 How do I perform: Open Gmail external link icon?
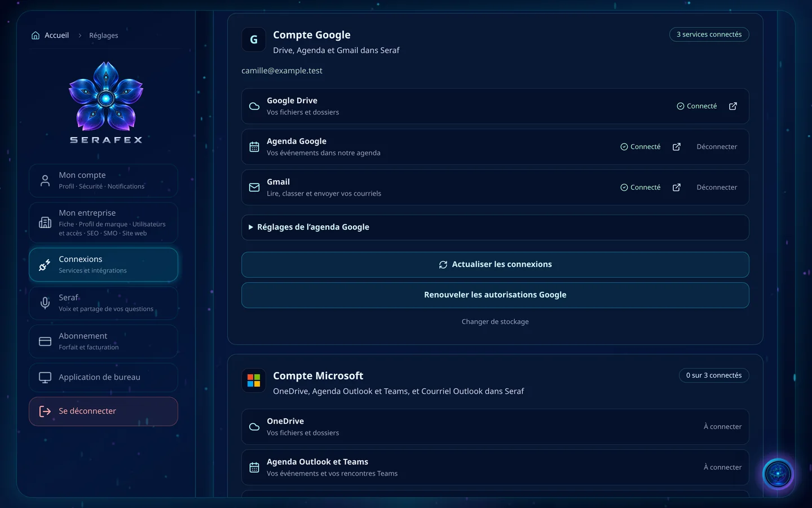676,187
